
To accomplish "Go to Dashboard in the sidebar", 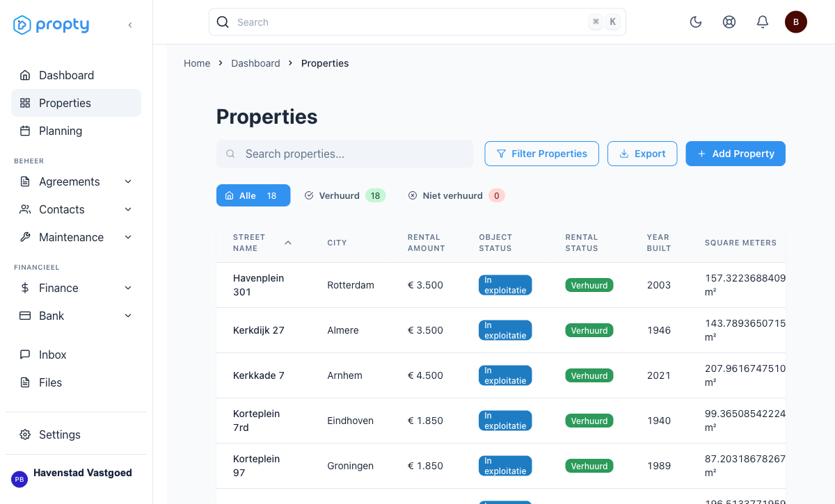I will point(76,75).
